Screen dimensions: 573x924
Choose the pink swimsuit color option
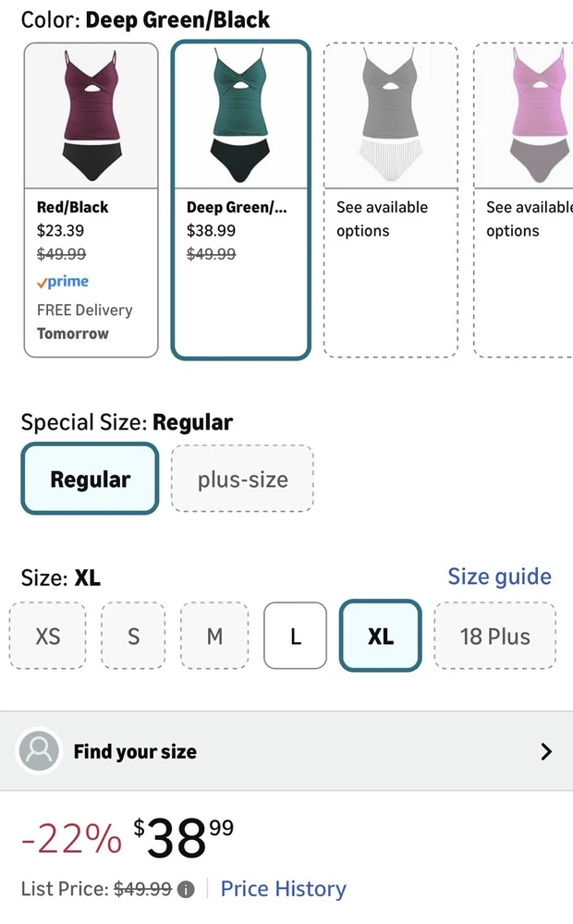524,200
